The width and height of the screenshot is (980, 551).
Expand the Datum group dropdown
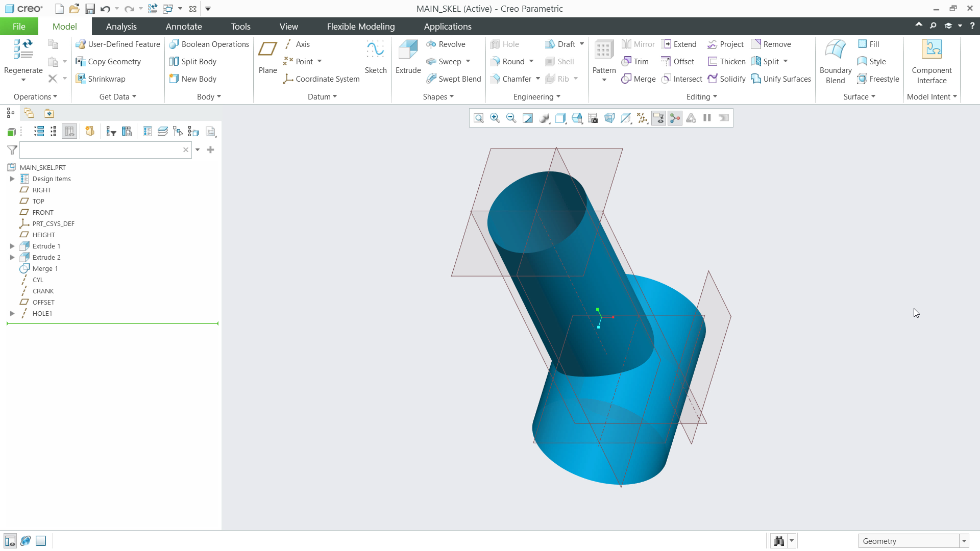pyautogui.click(x=322, y=97)
